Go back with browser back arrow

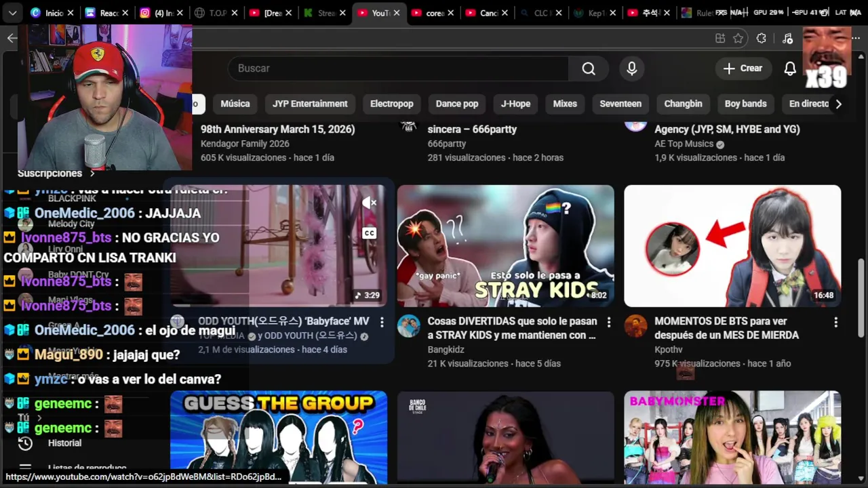tap(12, 38)
